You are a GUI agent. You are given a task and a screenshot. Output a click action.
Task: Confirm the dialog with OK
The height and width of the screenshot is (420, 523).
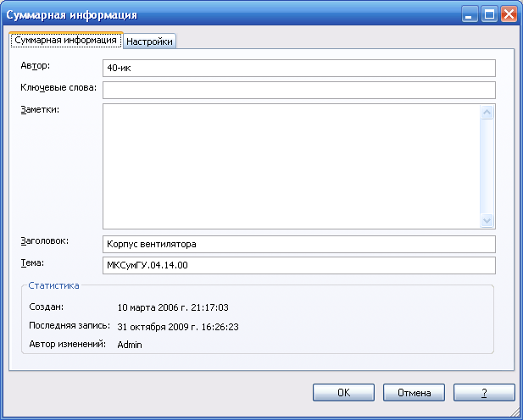pyautogui.click(x=343, y=393)
